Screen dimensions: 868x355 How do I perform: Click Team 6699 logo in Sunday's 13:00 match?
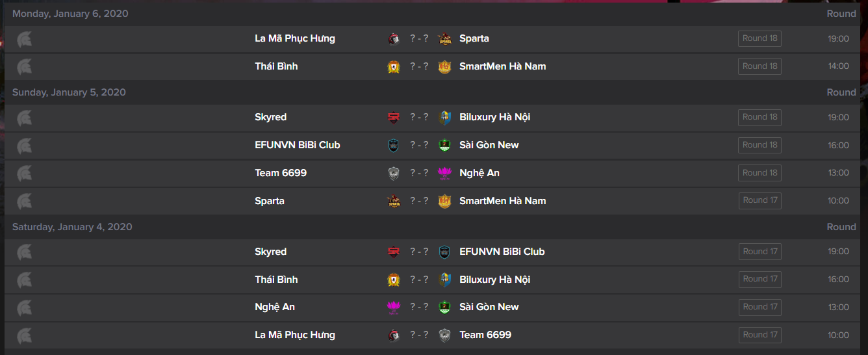tap(394, 173)
